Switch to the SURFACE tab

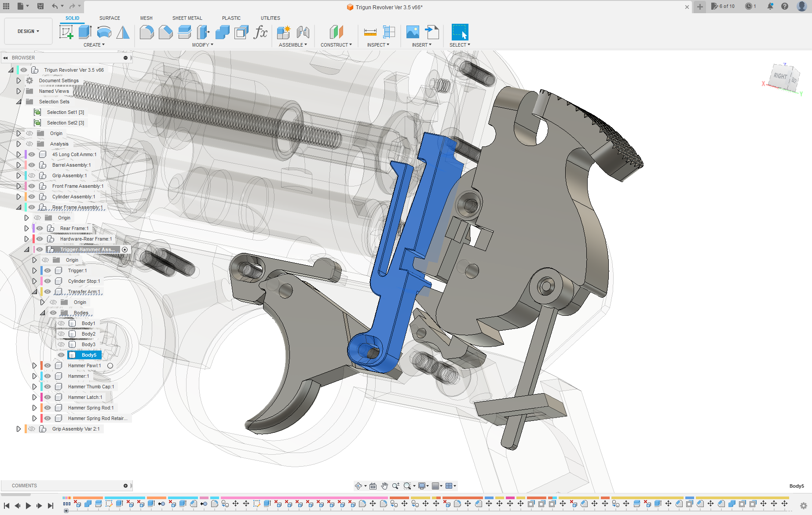(110, 18)
